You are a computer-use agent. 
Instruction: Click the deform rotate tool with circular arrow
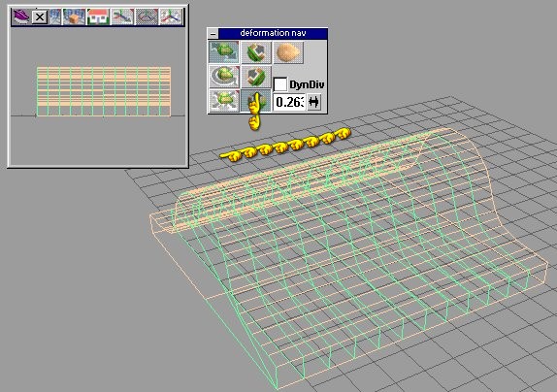(x=224, y=77)
